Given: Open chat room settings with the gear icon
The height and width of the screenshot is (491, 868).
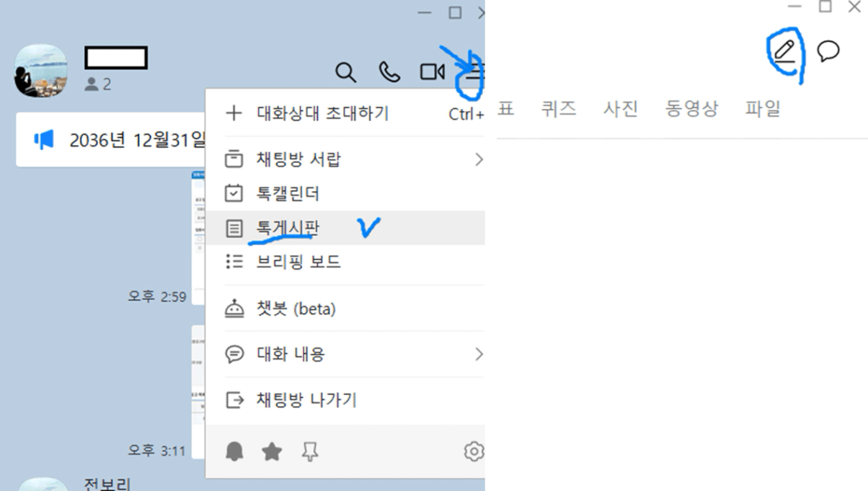Looking at the screenshot, I should click(x=474, y=452).
